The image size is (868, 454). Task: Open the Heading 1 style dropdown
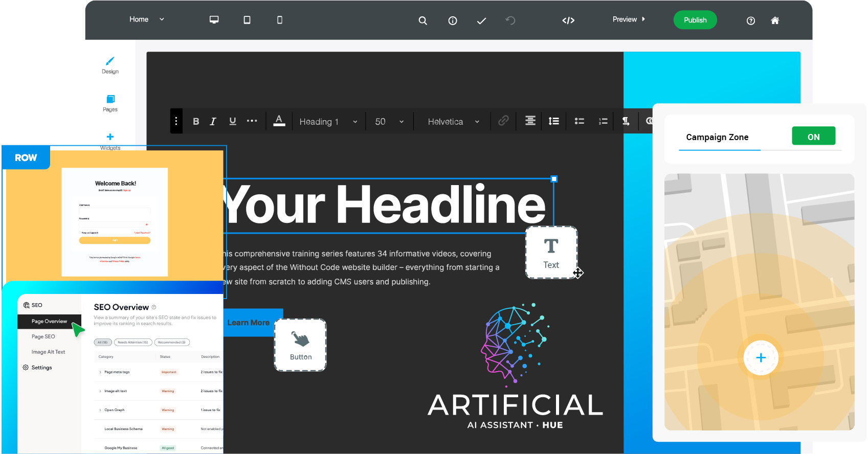[328, 122]
